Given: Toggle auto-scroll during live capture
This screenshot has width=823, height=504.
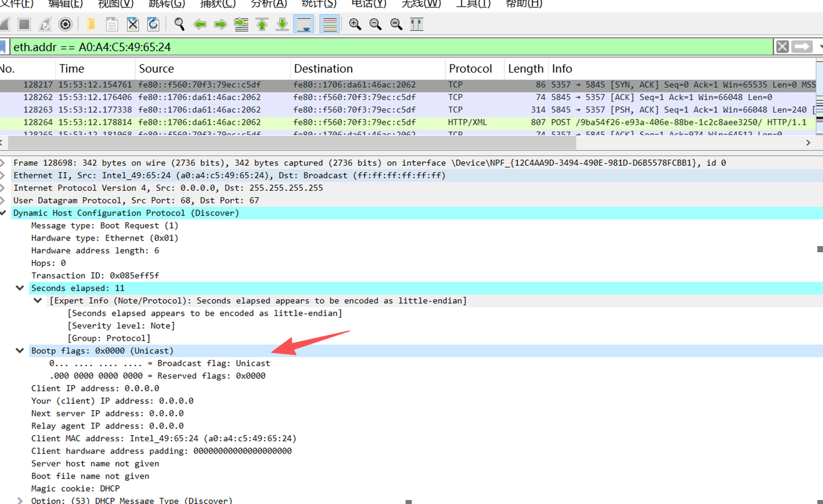Looking at the screenshot, I should 304,24.
